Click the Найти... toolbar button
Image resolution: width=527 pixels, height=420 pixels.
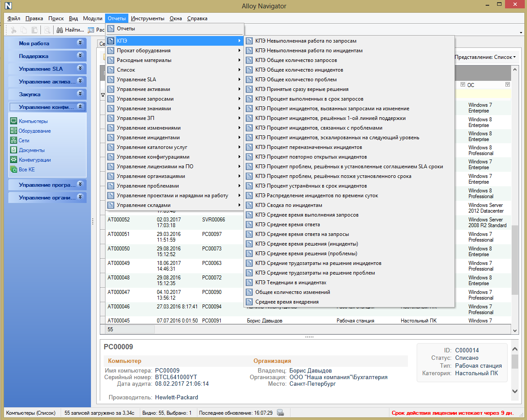click(70, 30)
